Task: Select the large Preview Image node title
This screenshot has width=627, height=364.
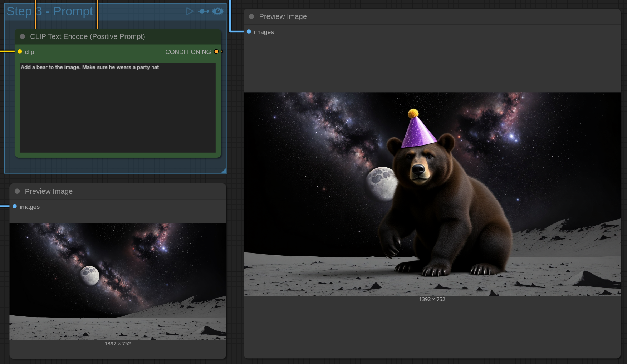Action: point(283,16)
